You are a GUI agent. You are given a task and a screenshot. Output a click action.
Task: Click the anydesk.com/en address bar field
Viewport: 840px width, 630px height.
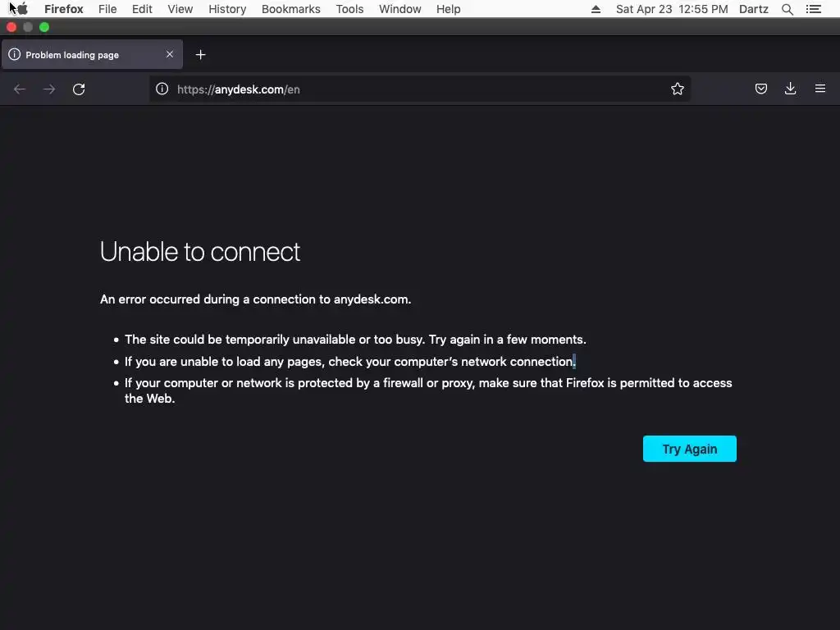[419, 89]
